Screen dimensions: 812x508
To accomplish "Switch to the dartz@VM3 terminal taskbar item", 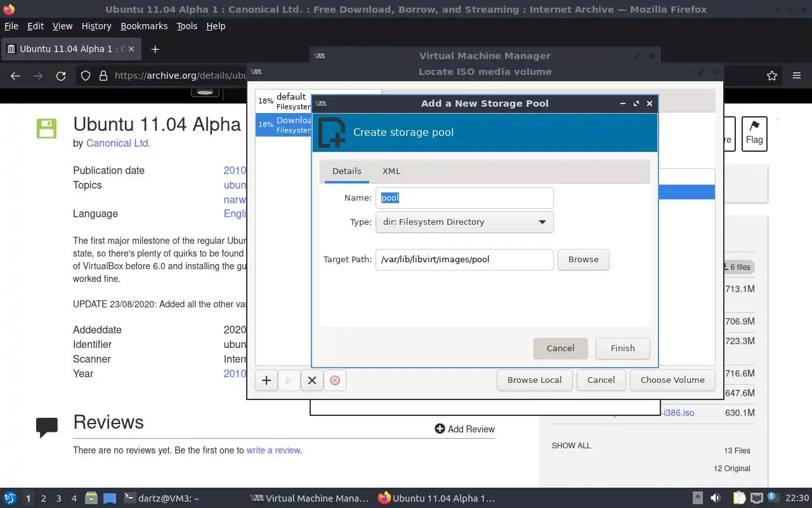I will pyautogui.click(x=161, y=498).
